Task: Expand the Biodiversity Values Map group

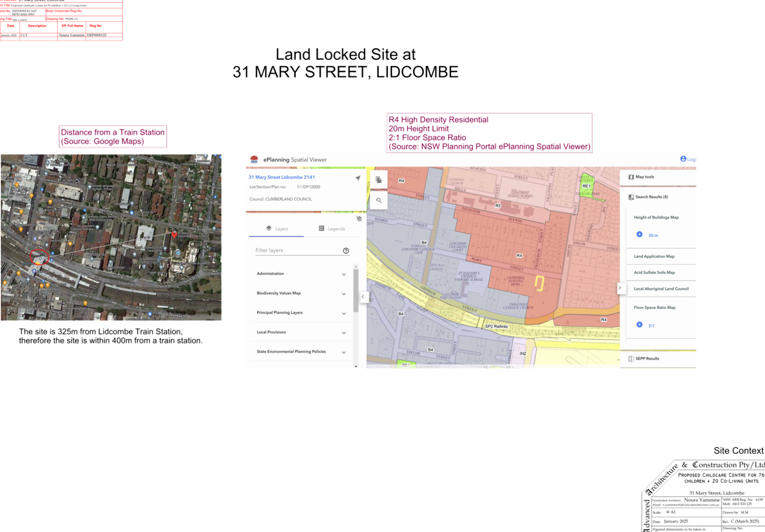Action: point(344,294)
